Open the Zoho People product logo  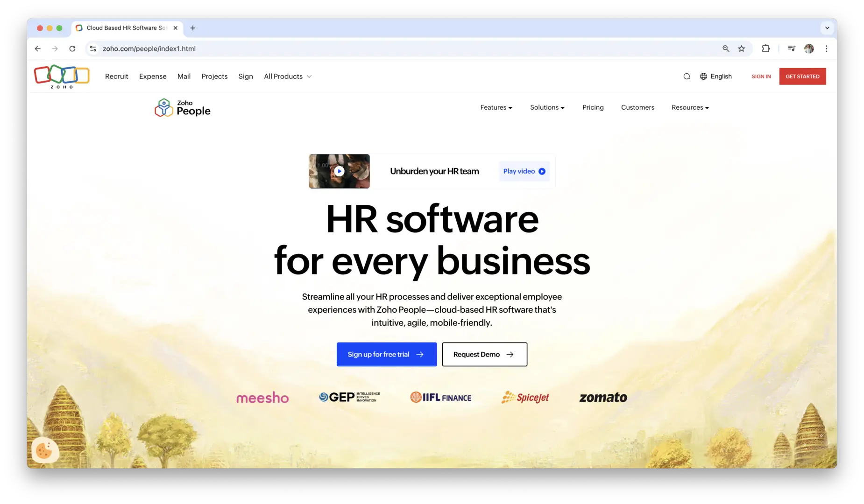point(183,108)
